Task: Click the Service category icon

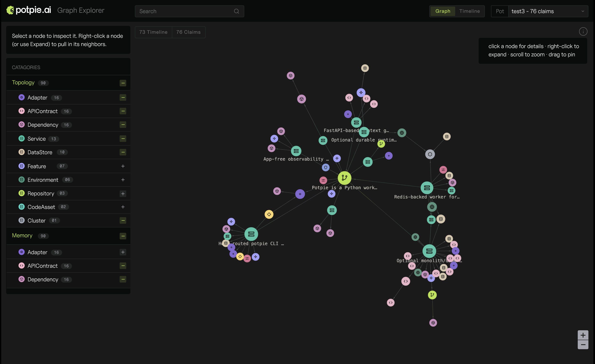Action: pyautogui.click(x=22, y=138)
